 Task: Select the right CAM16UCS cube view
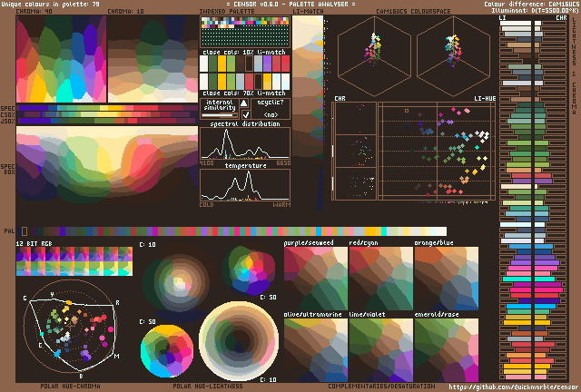(x=454, y=56)
